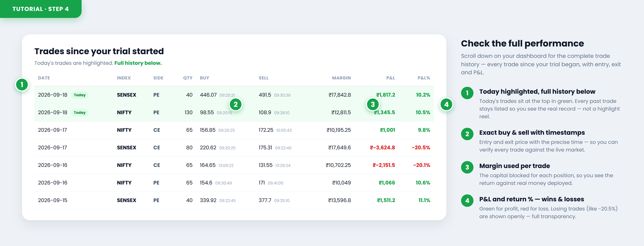Select profit value ₹1,001
This screenshot has width=644, height=246.
pyautogui.click(x=387, y=130)
